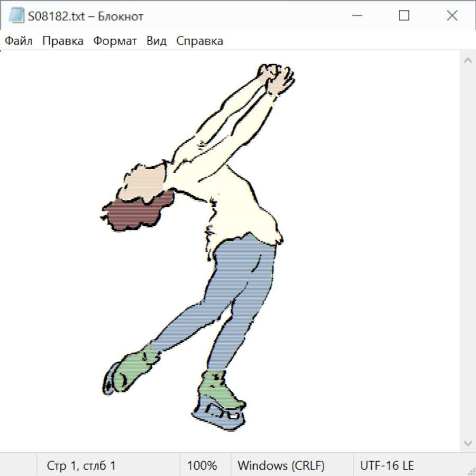Open the Файл menu
This screenshot has height=476, width=476.
[x=19, y=41]
